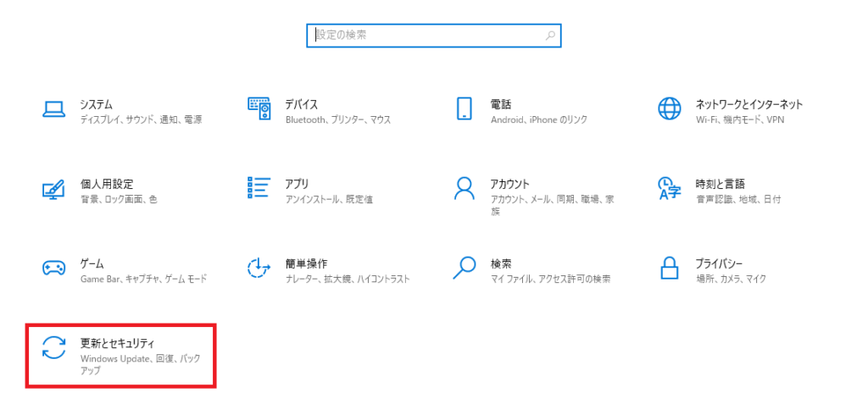Focus the 設定の検索 search field
868x393 pixels.
point(424,36)
